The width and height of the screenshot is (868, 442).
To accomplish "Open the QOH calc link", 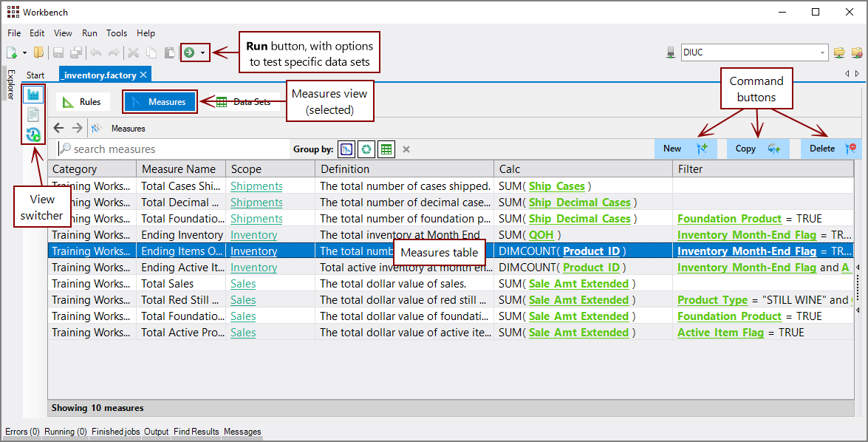I will [x=541, y=235].
